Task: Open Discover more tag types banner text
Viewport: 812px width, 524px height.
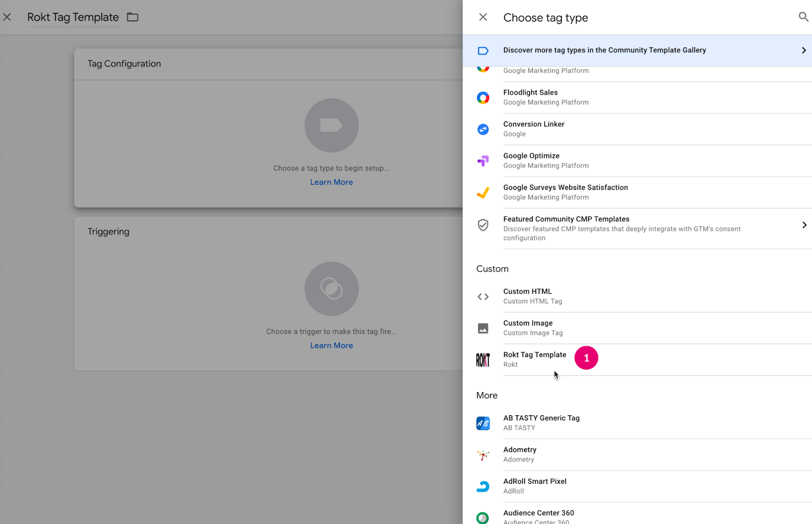Action: pyautogui.click(x=604, y=50)
